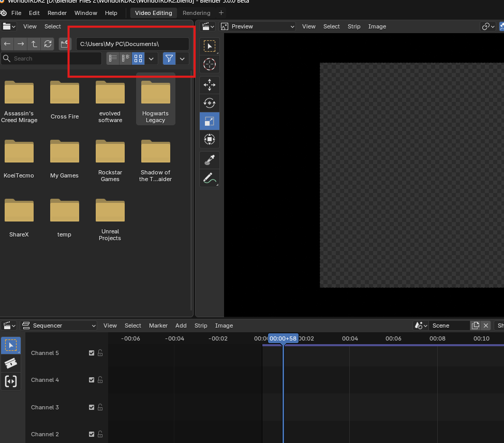
Task: Open the display settings dropdown arrow
Action: (151, 58)
